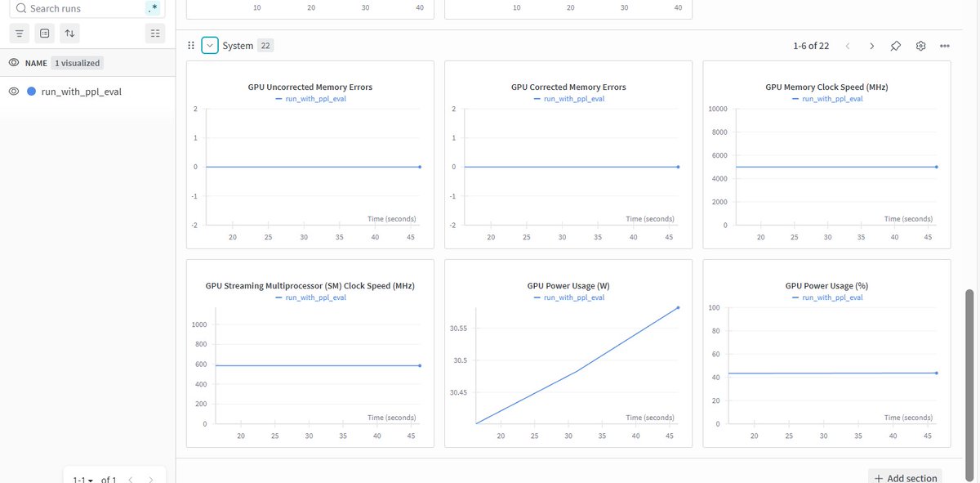Pin the System section
Viewport: 980px width, 483px height.
pyautogui.click(x=896, y=46)
